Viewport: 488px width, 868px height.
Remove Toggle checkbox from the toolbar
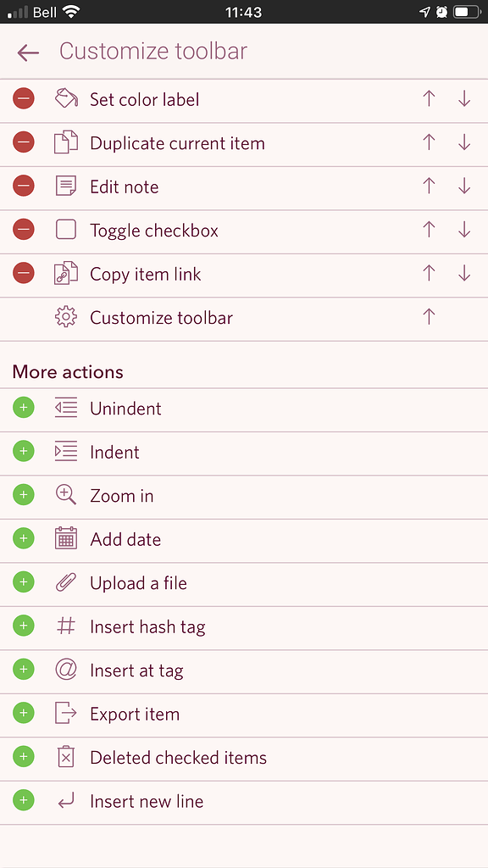point(23,229)
